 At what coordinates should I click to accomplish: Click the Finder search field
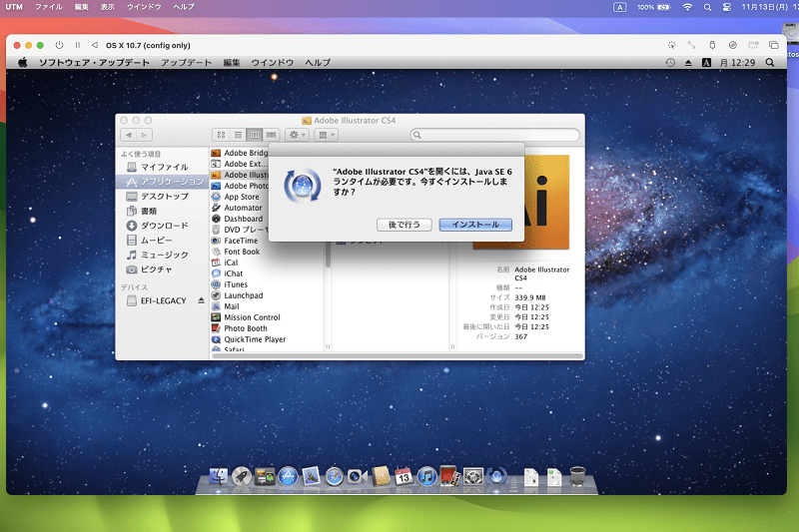494,135
